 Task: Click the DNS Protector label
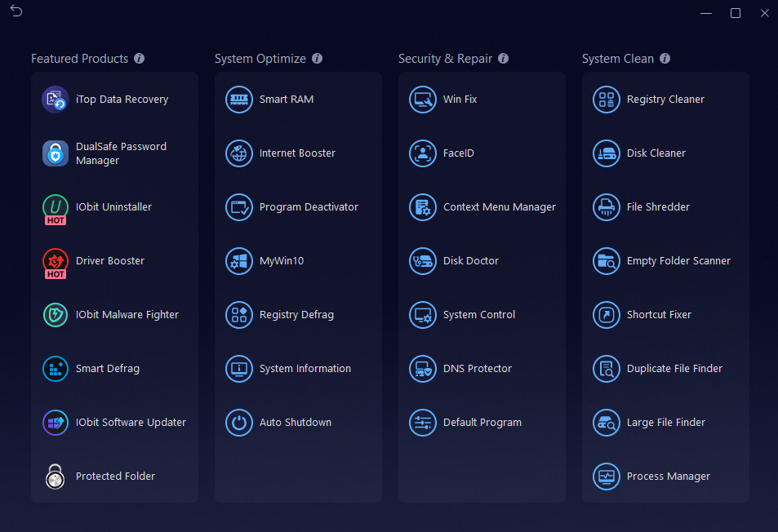478,368
